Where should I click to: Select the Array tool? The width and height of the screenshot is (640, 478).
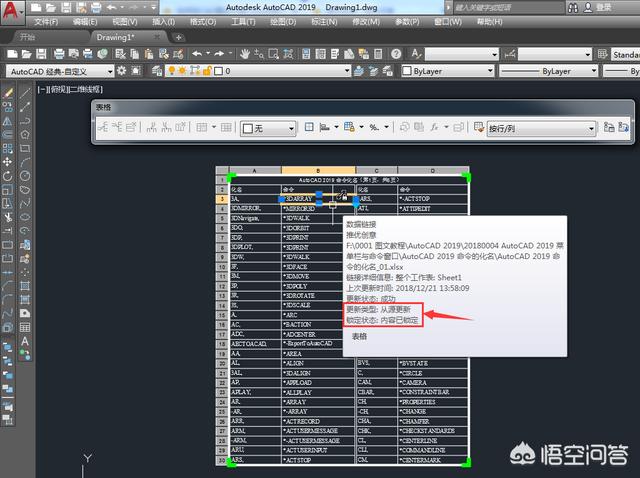7,148
